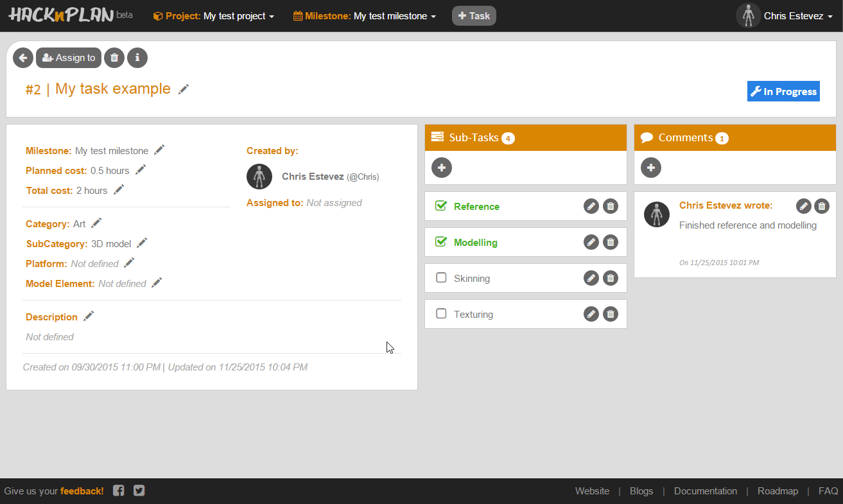Click the trash icon to delete task
Screen dimensions: 843x504
click(x=114, y=58)
